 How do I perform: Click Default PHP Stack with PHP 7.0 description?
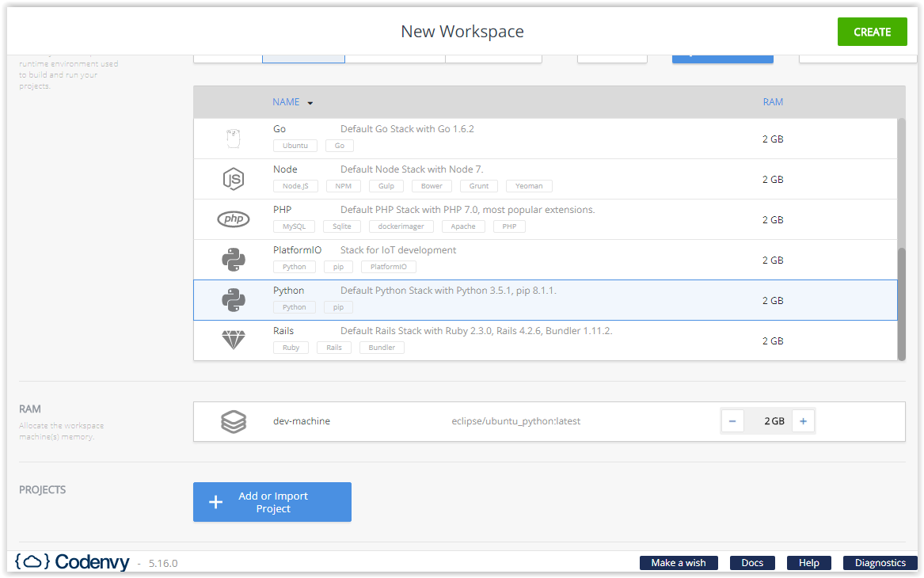468,210
